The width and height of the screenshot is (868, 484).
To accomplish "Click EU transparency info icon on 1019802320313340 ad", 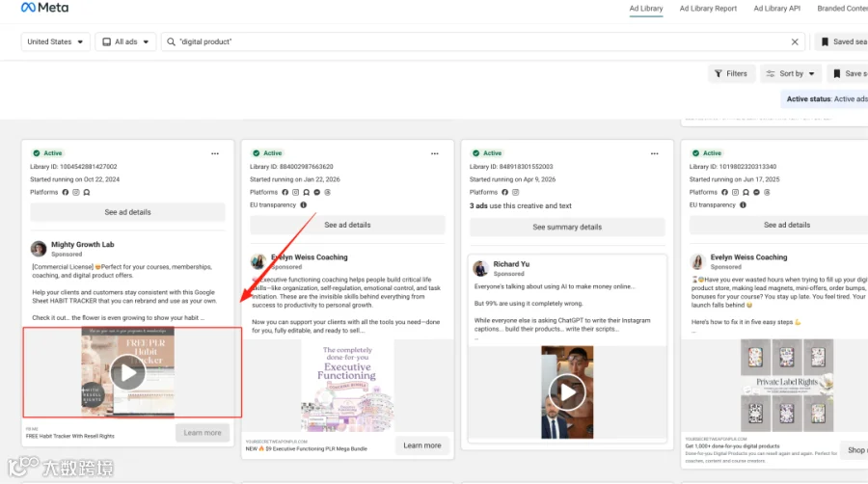I will (x=743, y=205).
